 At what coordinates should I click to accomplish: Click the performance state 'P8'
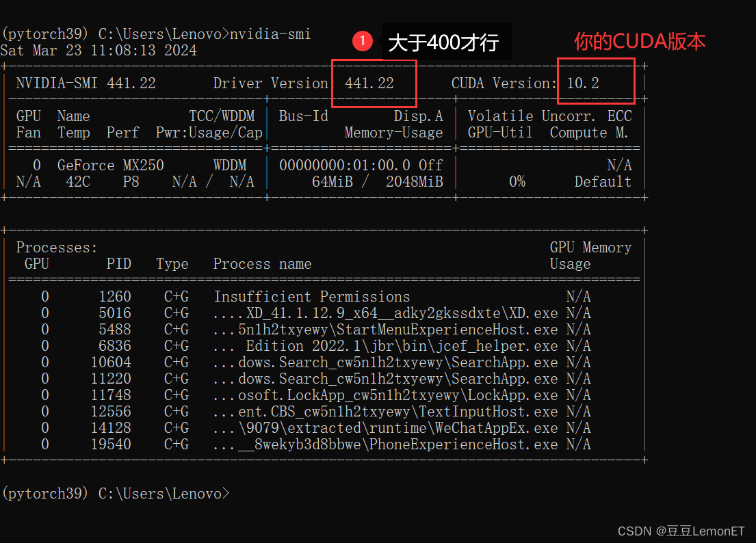(x=131, y=182)
